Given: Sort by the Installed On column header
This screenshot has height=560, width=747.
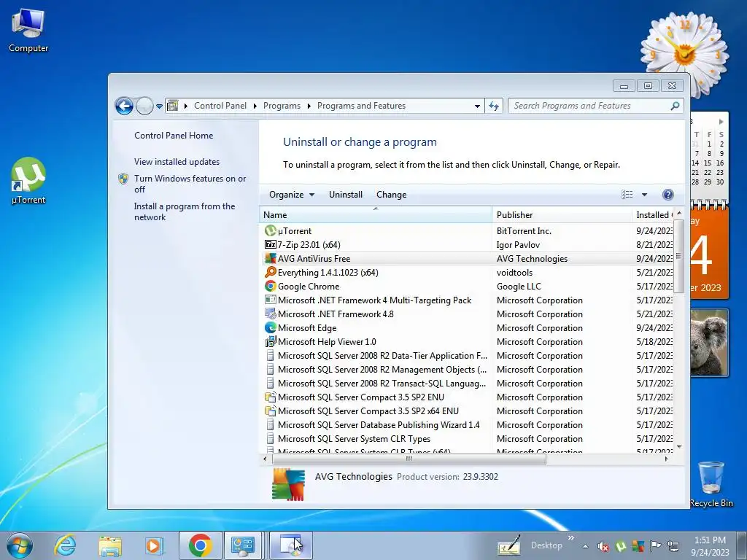Looking at the screenshot, I should coord(653,215).
